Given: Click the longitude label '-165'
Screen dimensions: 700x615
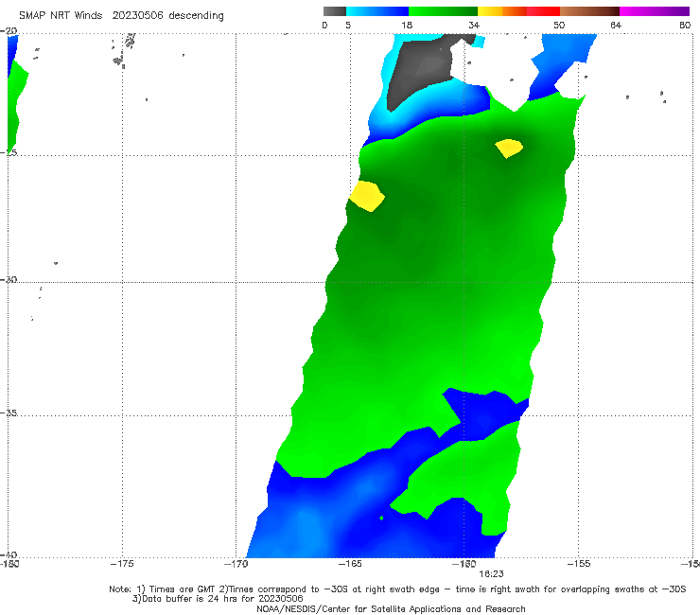Looking at the screenshot, I should [x=350, y=564].
